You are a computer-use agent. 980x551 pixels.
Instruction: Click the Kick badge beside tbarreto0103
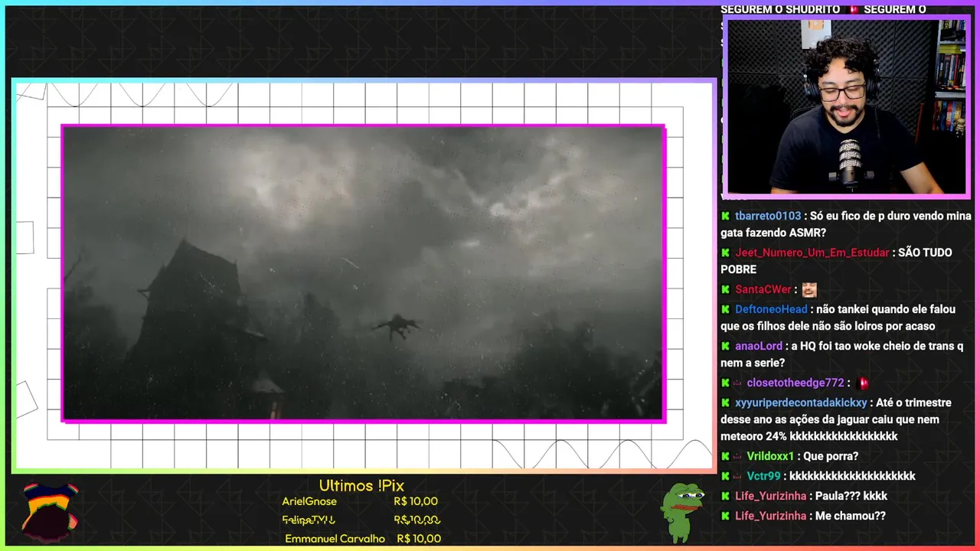point(725,217)
